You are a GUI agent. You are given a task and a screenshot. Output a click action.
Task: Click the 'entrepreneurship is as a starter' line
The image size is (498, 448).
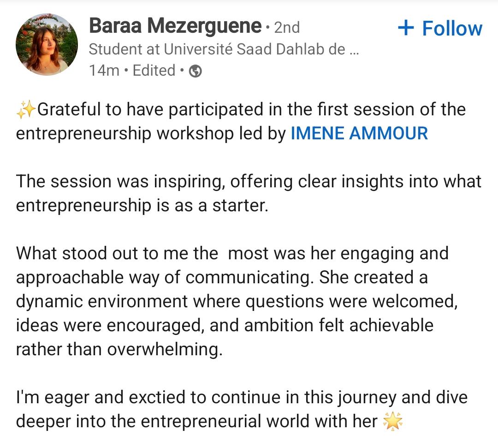click(142, 206)
